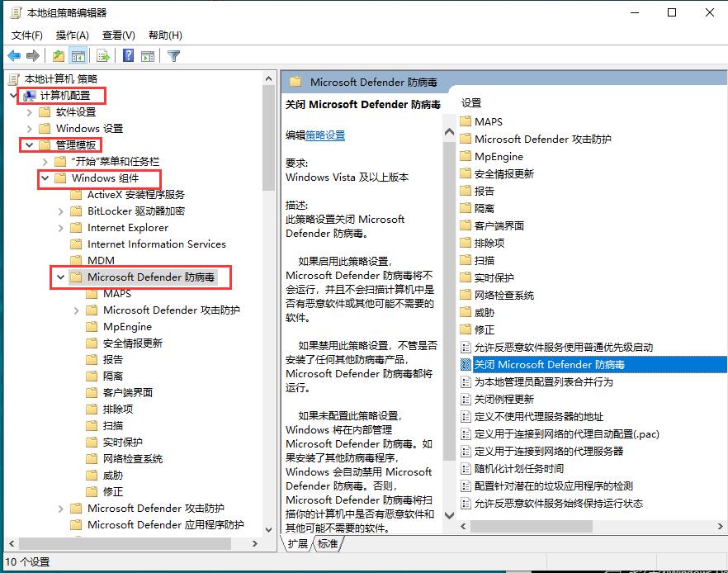Select Internet Explorer in the tree
The image size is (728, 573).
click(127, 228)
